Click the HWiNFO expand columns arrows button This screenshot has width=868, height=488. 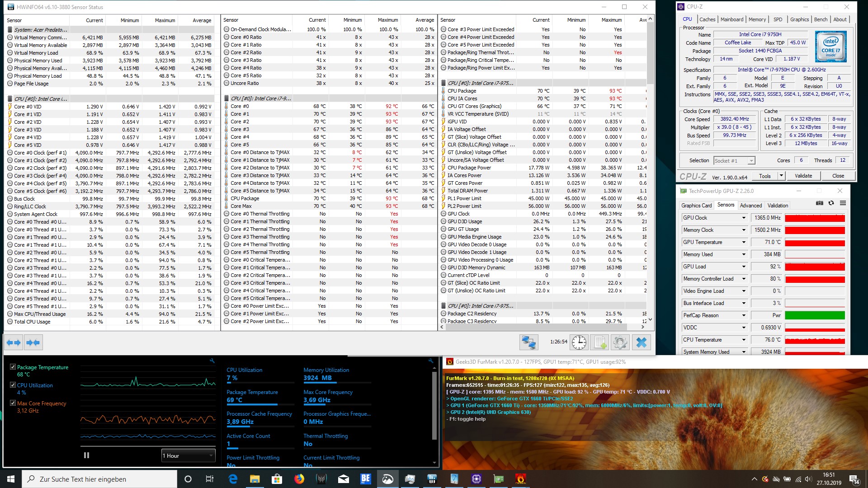pyautogui.click(x=14, y=343)
